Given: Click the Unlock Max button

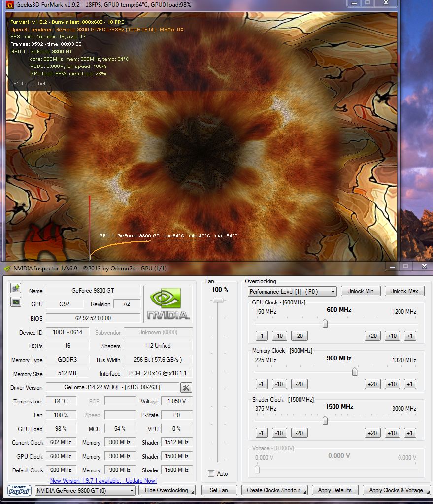Looking at the screenshot, I should (x=404, y=291).
